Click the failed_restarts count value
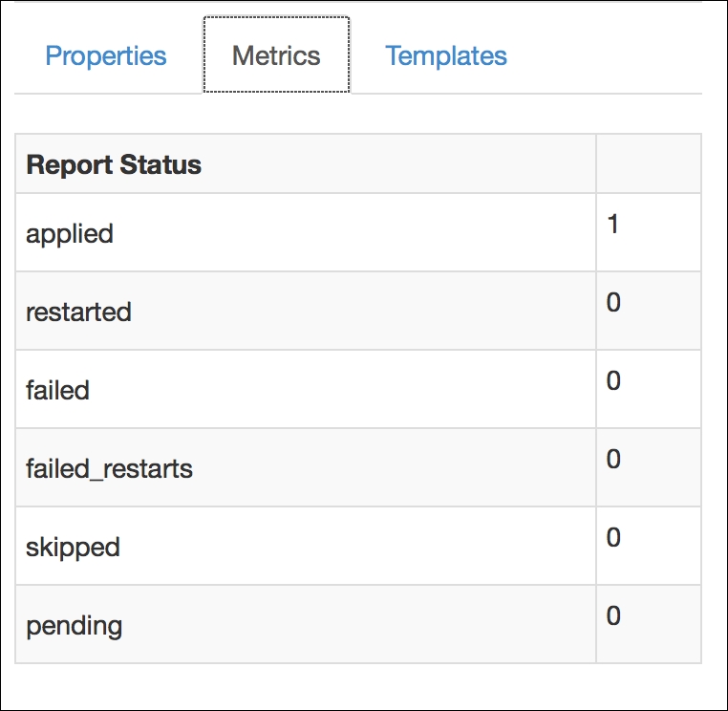Image resolution: width=728 pixels, height=711 pixels. tap(613, 460)
